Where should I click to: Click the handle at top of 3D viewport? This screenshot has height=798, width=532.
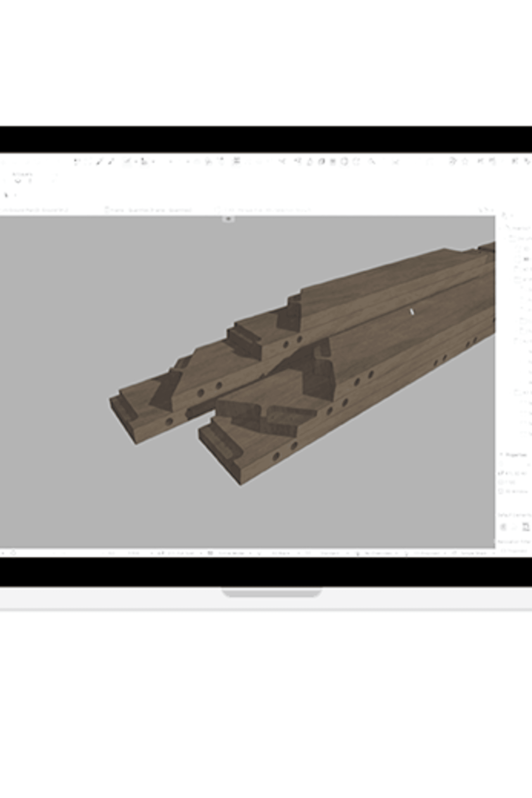(x=228, y=219)
